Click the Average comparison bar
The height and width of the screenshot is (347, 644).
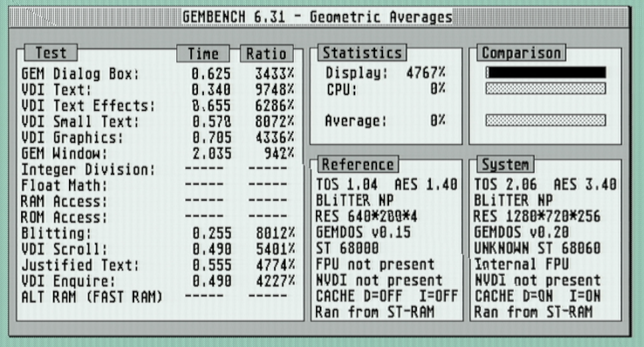coord(546,120)
